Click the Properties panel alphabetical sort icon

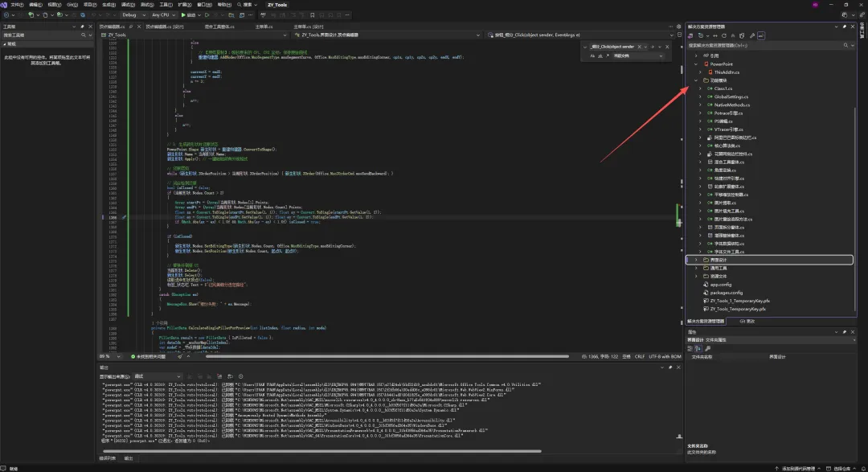(x=698, y=348)
